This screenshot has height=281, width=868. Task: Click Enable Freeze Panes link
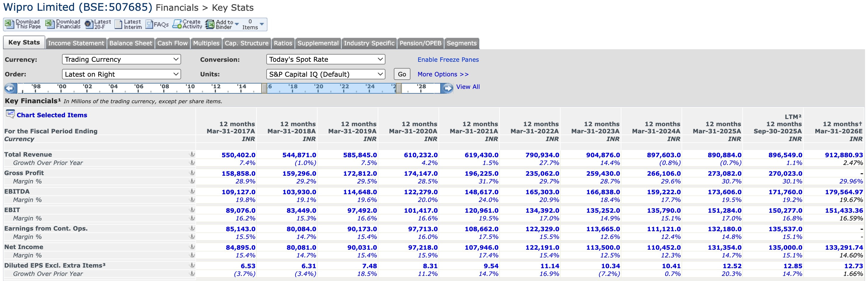click(448, 60)
